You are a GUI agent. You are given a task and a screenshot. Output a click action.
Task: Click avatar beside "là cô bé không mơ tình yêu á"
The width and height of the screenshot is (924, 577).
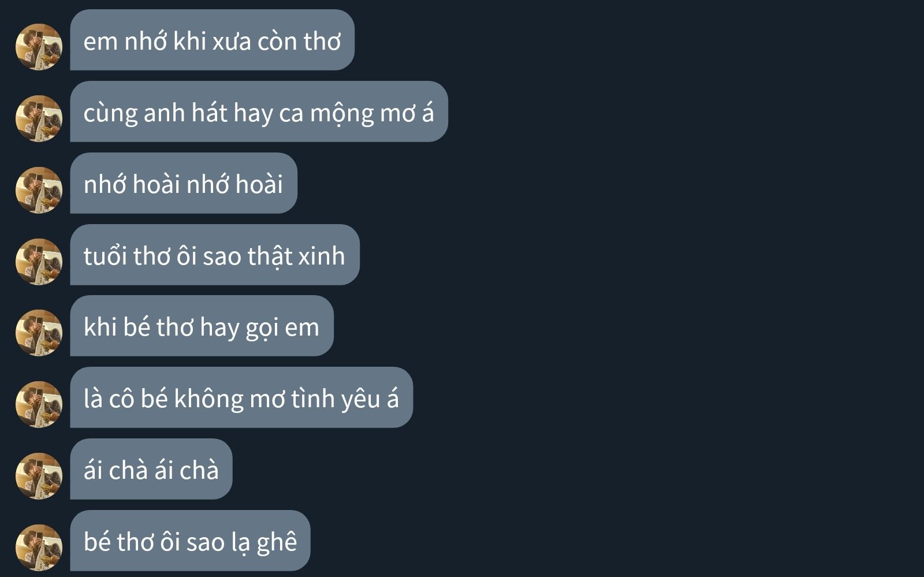[39, 404]
